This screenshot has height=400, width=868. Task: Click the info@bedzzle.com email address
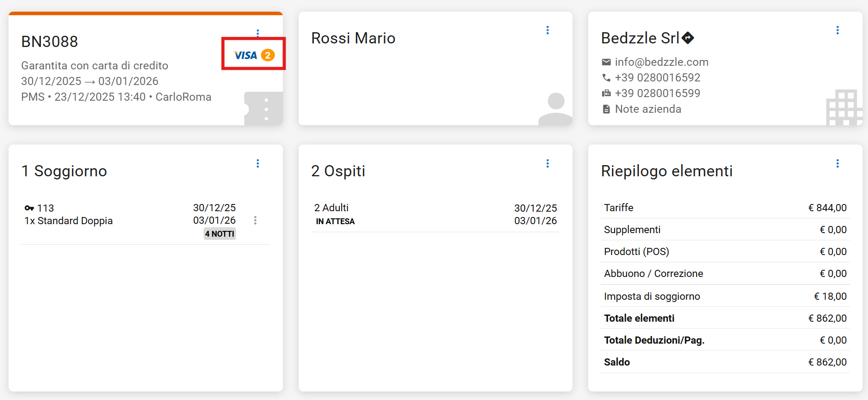pyautogui.click(x=661, y=62)
